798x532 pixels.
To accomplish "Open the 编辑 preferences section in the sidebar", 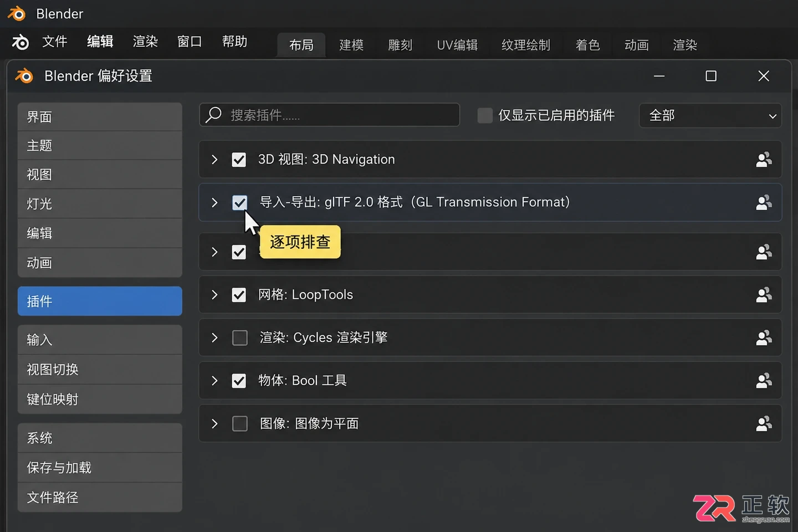I will click(100, 233).
